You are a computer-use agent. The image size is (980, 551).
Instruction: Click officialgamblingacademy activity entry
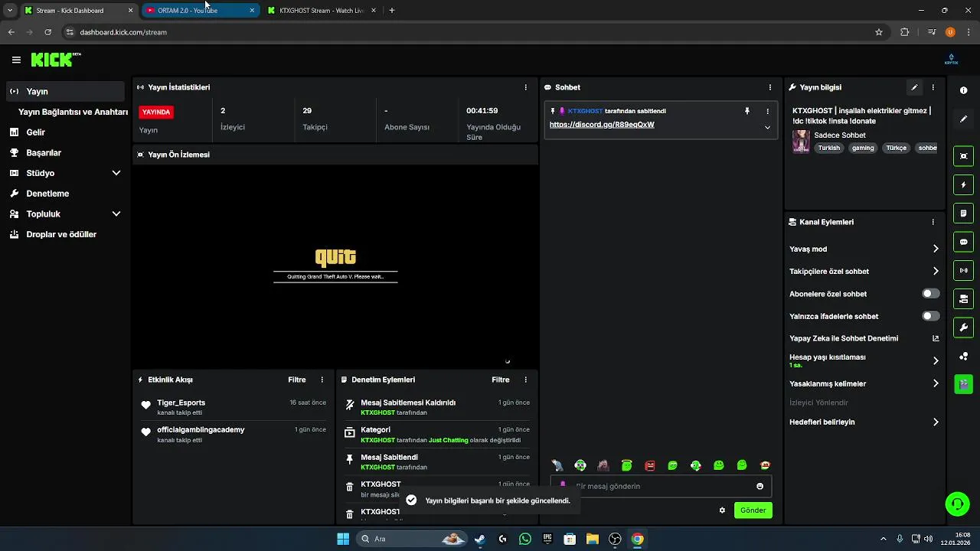point(234,435)
